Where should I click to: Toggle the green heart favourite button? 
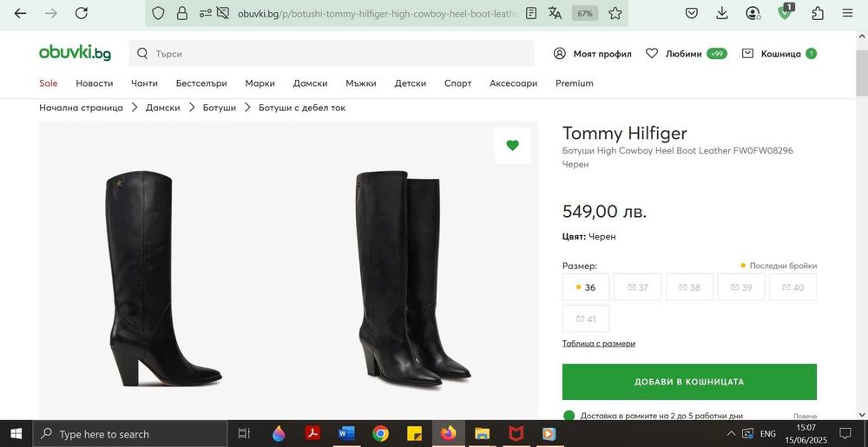tap(513, 146)
